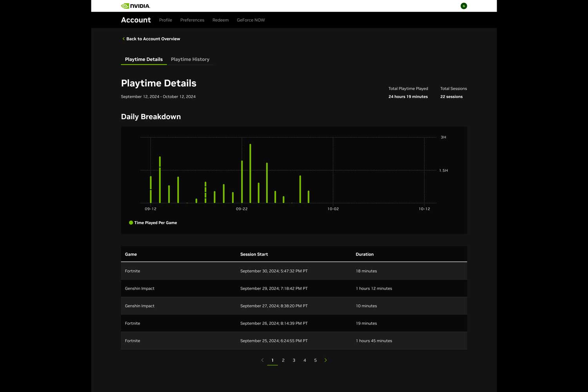Image resolution: width=588 pixels, height=392 pixels.
Task: Select the Fortnite row from September 25
Action: point(294,341)
